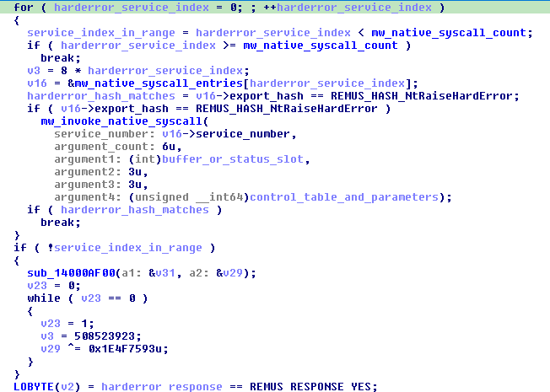Click 'v23' on the 'v23 = 1' line
550x392 pixels.
(51, 323)
